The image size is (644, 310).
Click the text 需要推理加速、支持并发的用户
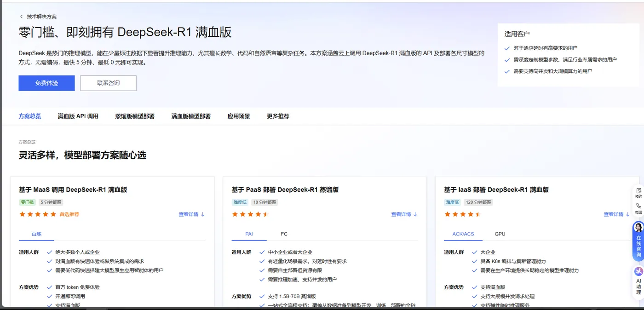302,279
